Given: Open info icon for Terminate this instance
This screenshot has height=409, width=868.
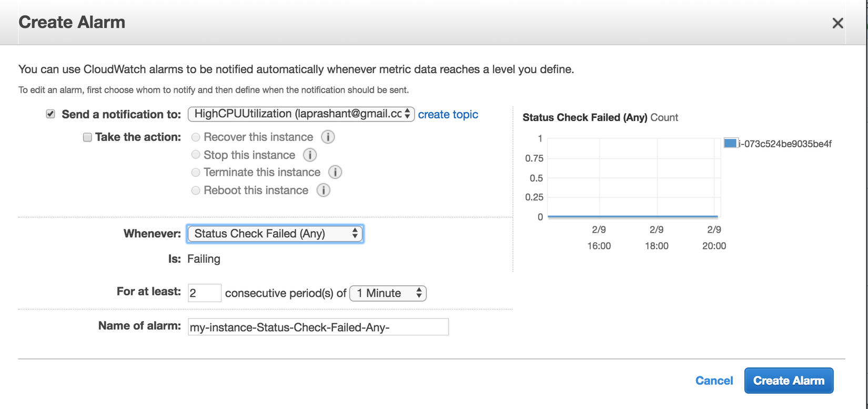Looking at the screenshot, I should click(x=335, y=172).
